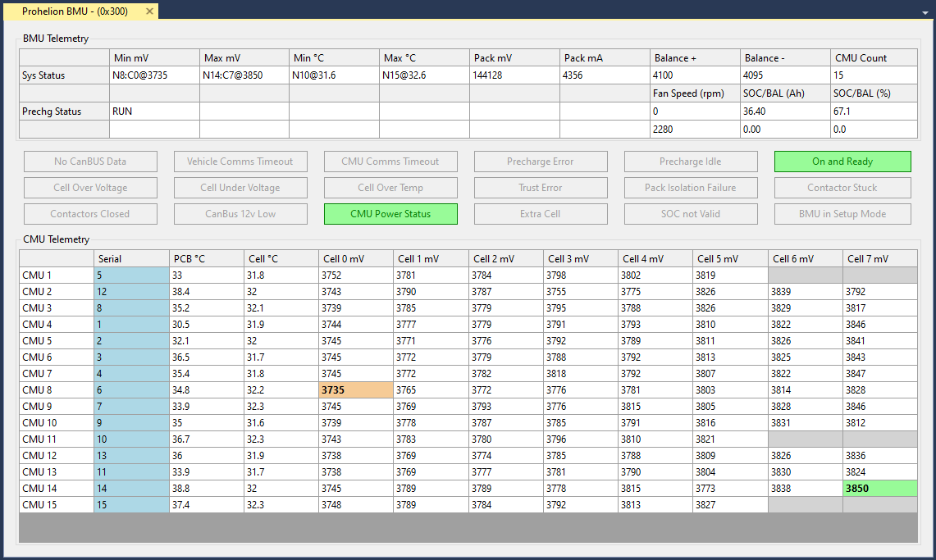936x560 pixels.
Task: Select the SOC/BAL (Ah) value 36.40
Action: [785, 112]
